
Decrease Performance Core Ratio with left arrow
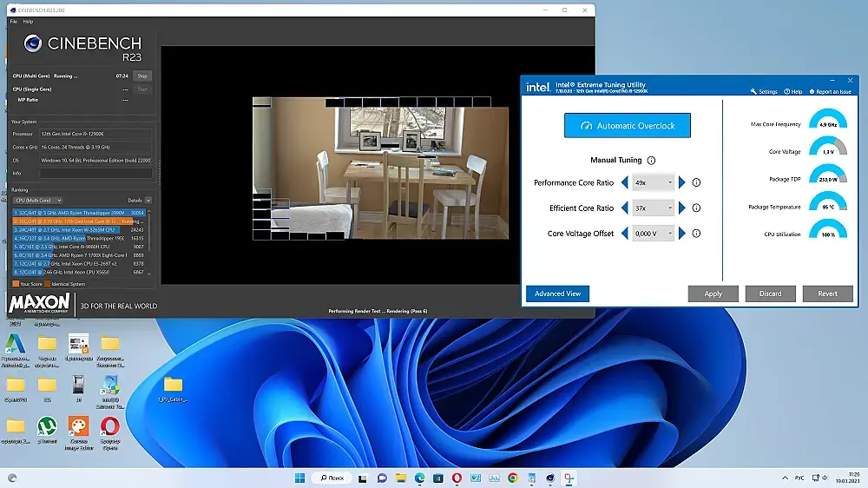point(625,182)
